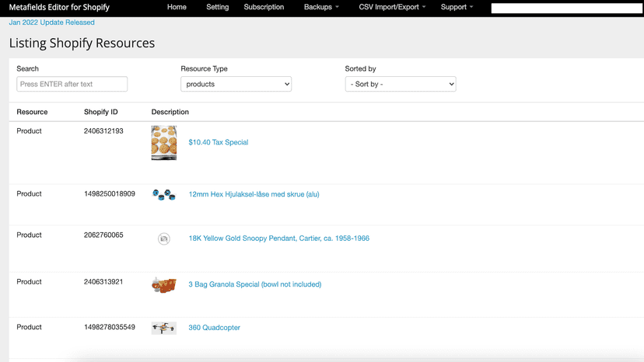The height and width of the screenshot is (362, 644).
Task: Open the Sort by dropdown
Action: point(401,84)
